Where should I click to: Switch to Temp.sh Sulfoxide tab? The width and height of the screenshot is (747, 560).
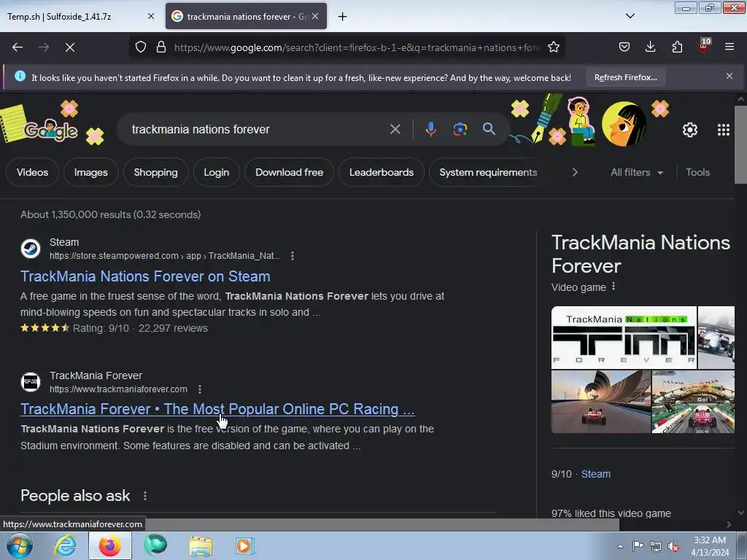80,16
